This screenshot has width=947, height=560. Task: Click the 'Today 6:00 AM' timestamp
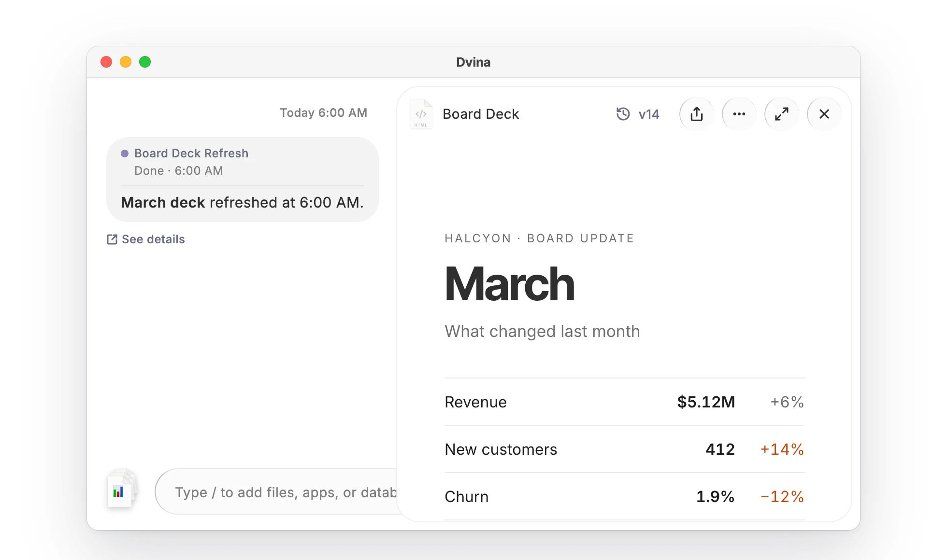pos(323,113)
